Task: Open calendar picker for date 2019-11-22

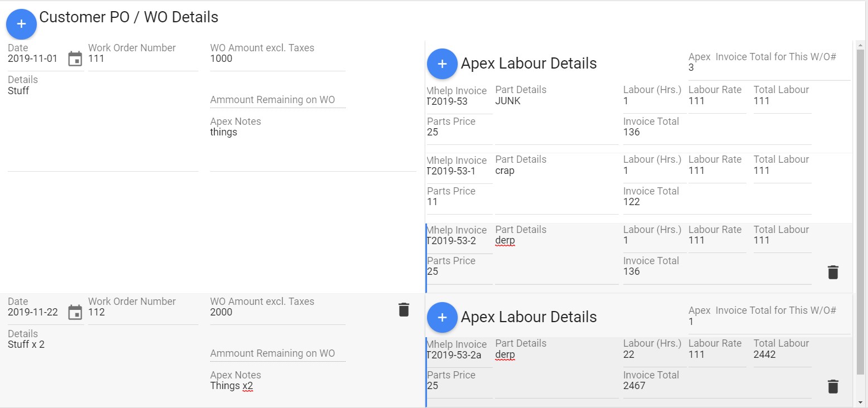Action: 75,312
